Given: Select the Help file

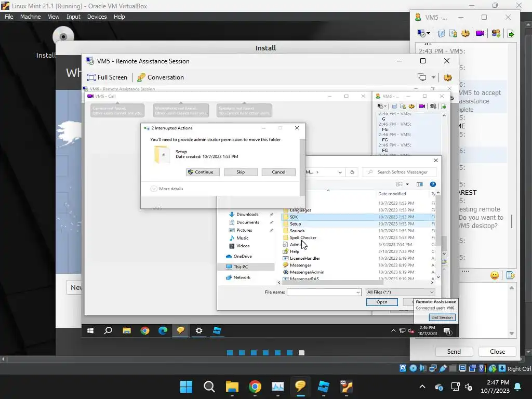Looking at the screenshot, I should coord(294,251).
